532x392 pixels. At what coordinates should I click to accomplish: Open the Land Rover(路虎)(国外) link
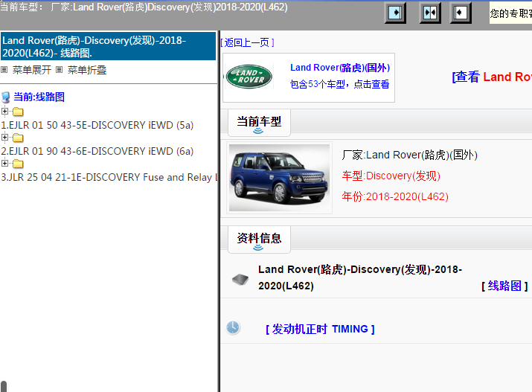tap(340, 68)
